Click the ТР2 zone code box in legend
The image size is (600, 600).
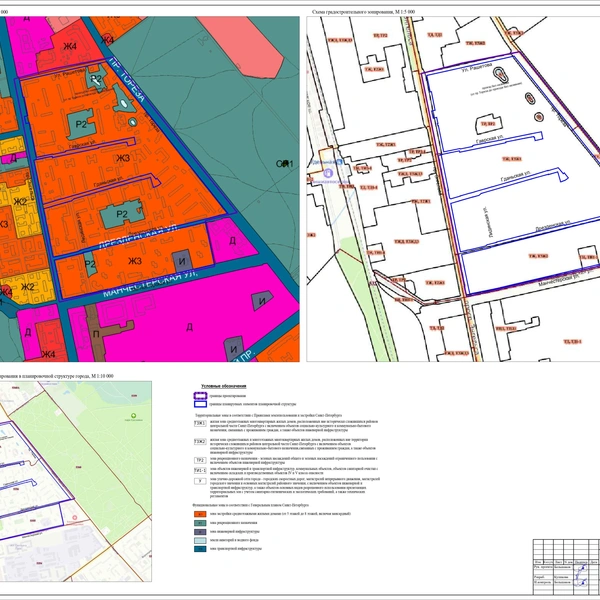tap(200, 460)
